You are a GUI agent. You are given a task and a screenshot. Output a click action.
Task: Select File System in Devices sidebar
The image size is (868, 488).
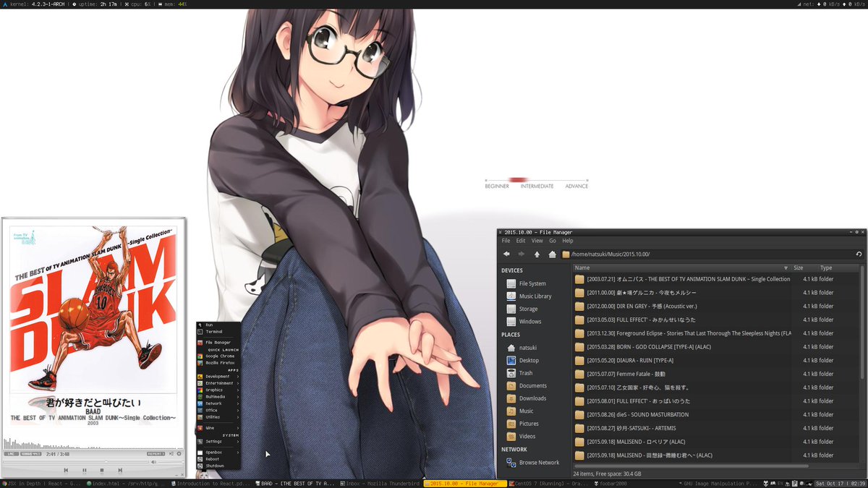pos(532,283)
